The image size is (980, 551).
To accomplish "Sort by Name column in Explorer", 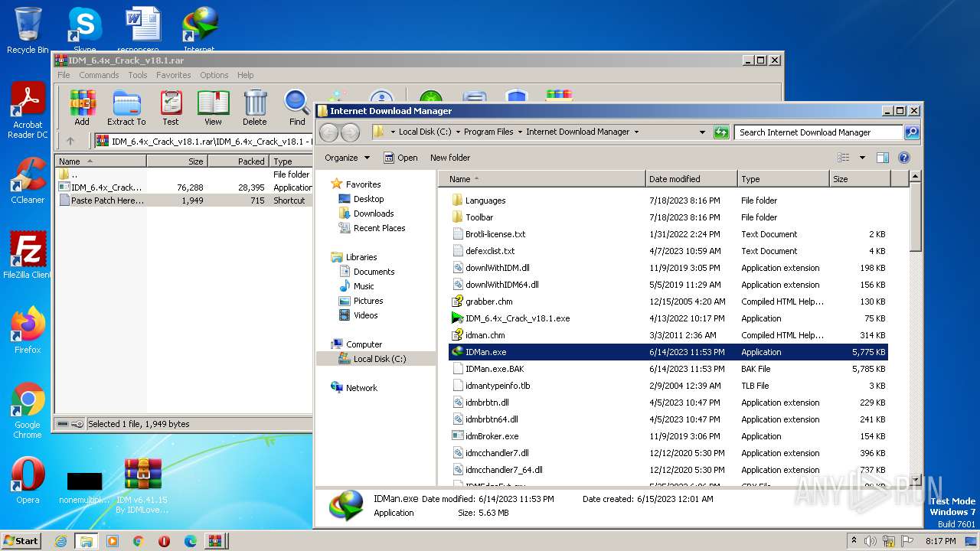I will (x=543, y=179).
